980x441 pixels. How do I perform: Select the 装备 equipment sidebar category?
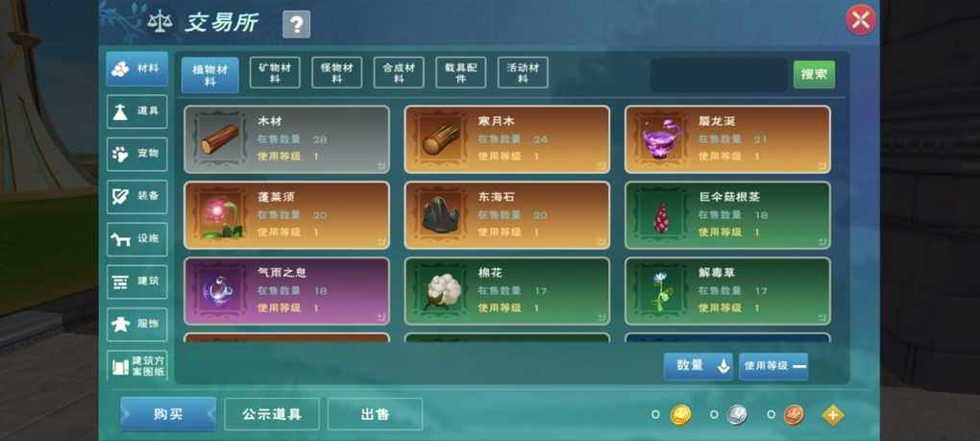coord(136,196)
